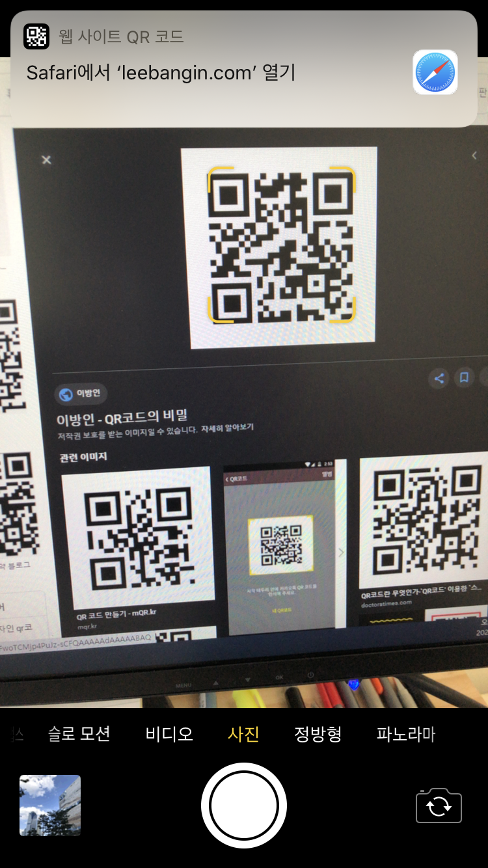The image size is (488, 868).
Task: Click the share icon on image panel
Action: pyautogui.click(x=439, y=378)
